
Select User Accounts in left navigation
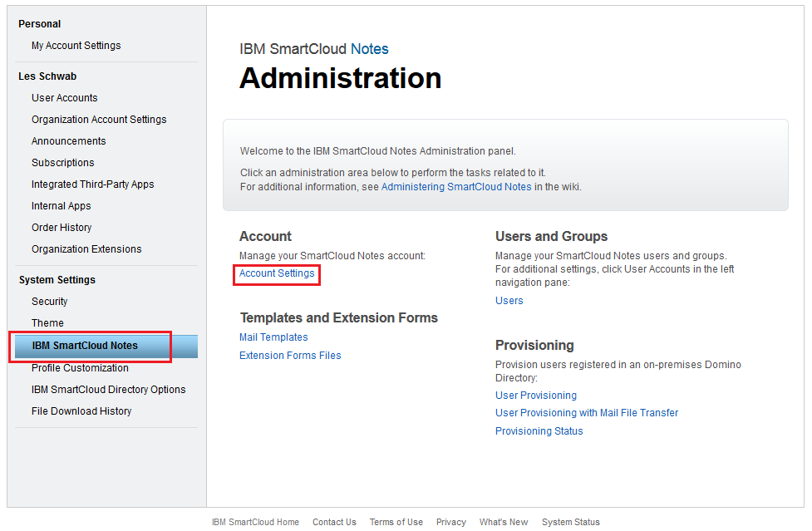tap(64, 98)
